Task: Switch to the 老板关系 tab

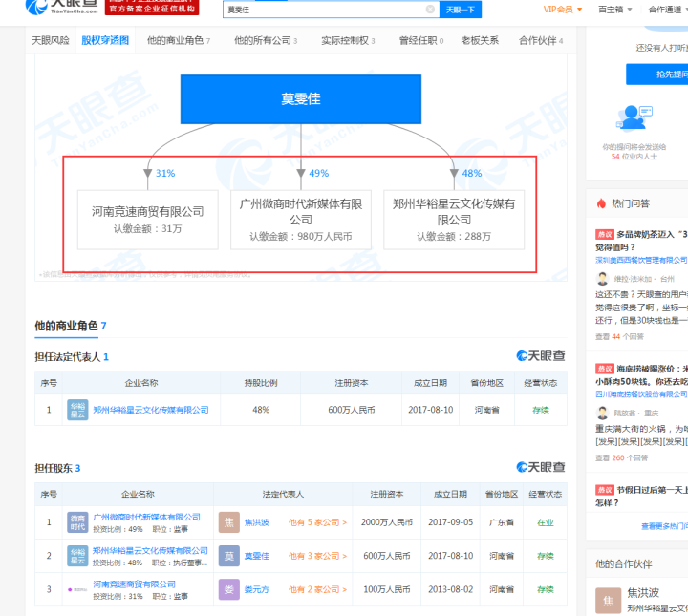Action: click(x=480, y=40)
